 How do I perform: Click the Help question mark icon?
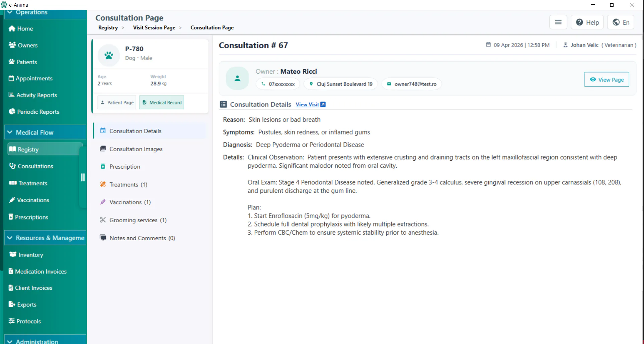click(579, 22)
